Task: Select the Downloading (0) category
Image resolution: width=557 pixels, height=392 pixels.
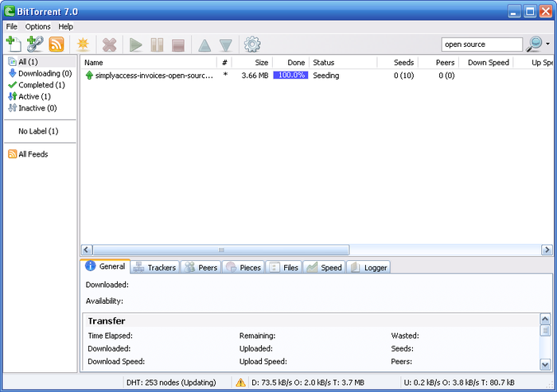Action: click(41, 73)
